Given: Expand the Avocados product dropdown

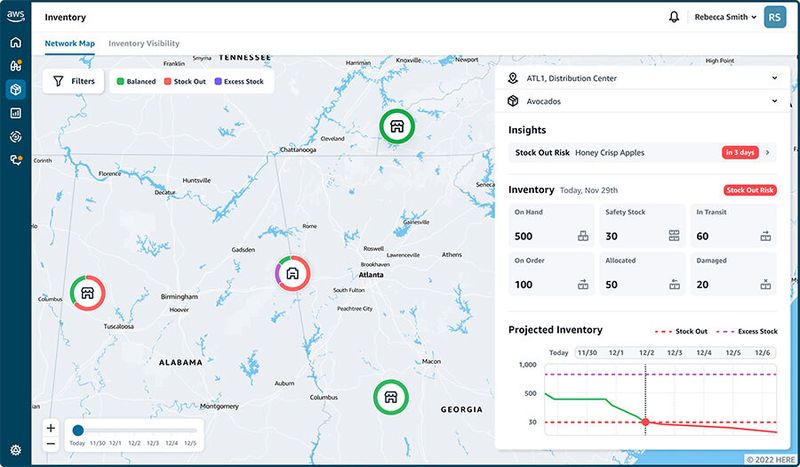Looking at the screenshot, I should (x=642, y=101).
